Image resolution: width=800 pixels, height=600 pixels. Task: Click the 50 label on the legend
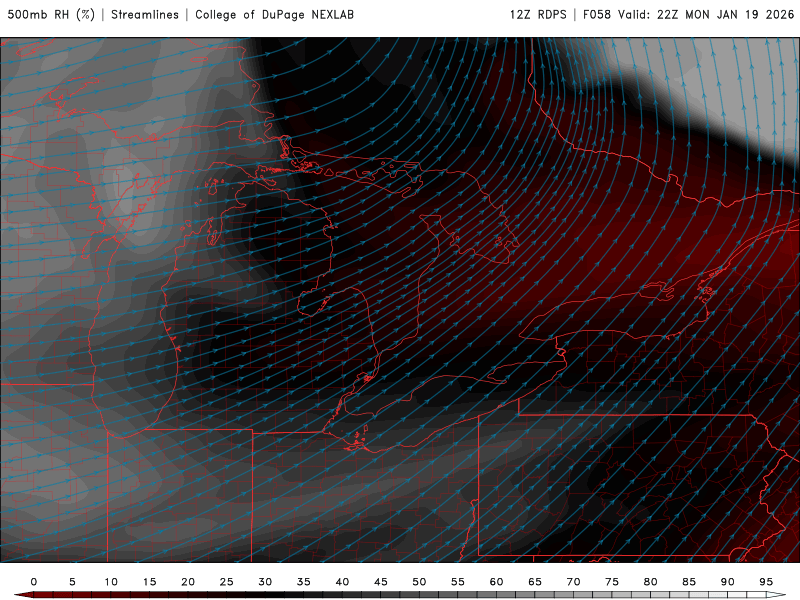[x=419, y=582]
